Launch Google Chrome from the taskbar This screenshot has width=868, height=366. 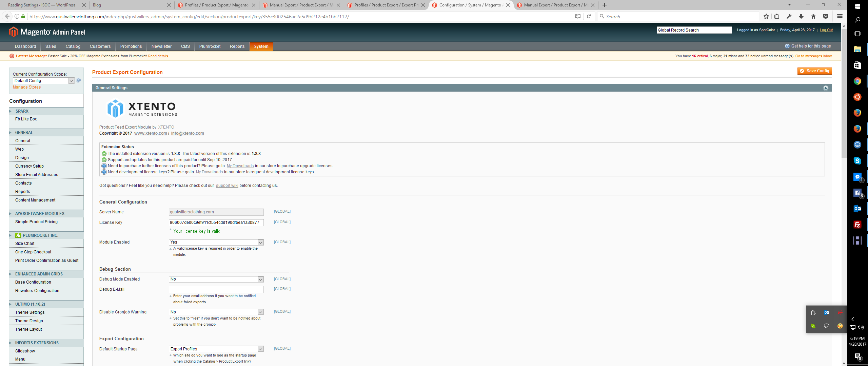(857, 81)
